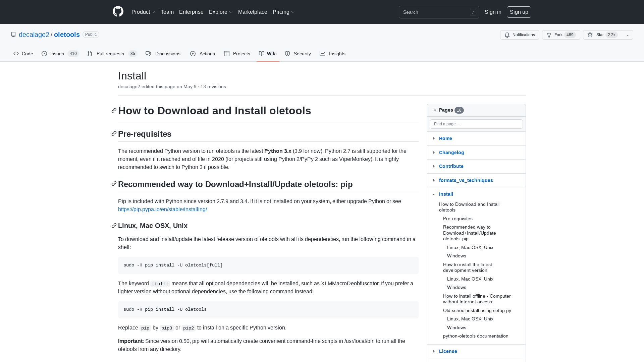
Task: Open the Pull requests tab
Action: click(112, 54)
